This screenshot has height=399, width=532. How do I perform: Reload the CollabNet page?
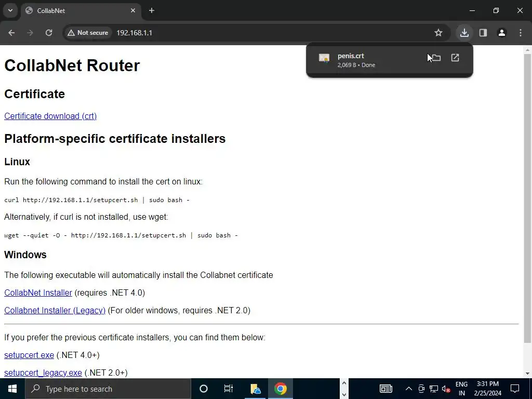tap(49, 33)
